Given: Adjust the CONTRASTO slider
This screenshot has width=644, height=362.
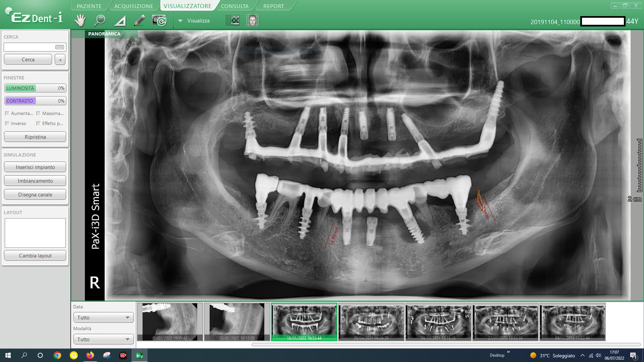Looking at the screenshot, I should [35, 101].
